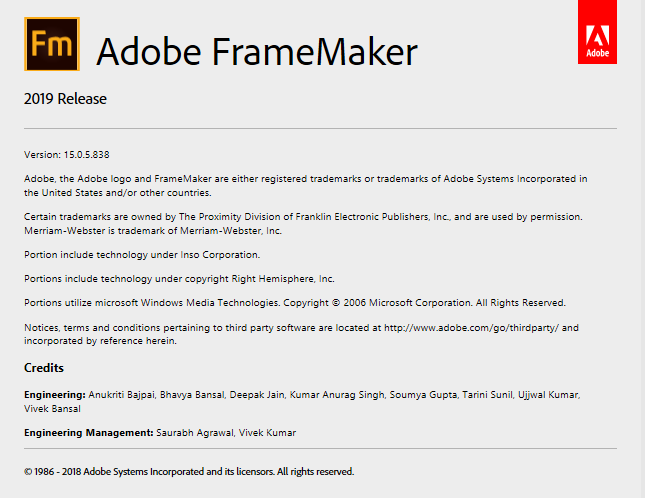Image resolution: width=645 pixels, height=498 pixels.
Task: Click the copyright 1986 - 2018 line
Action: (189, 471)
